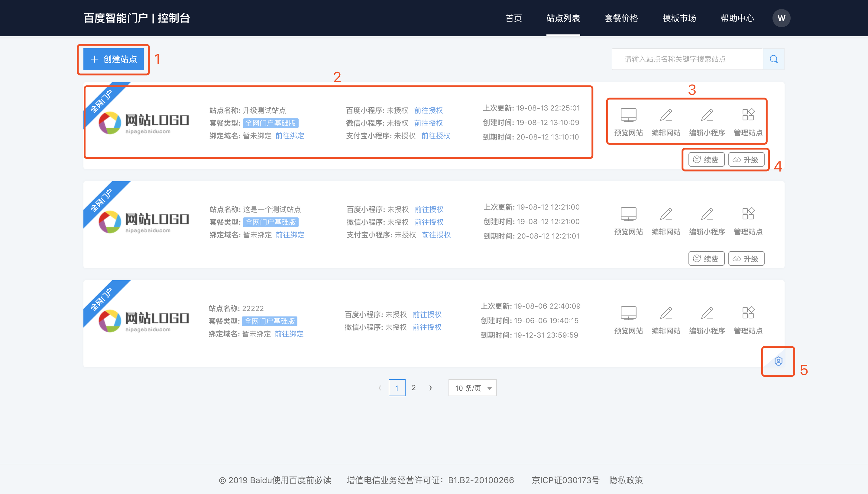Image resolution: width=868 pixels, height=494 pixels.
Task: Select 站点列表 navigation tab
Action: 563,18
